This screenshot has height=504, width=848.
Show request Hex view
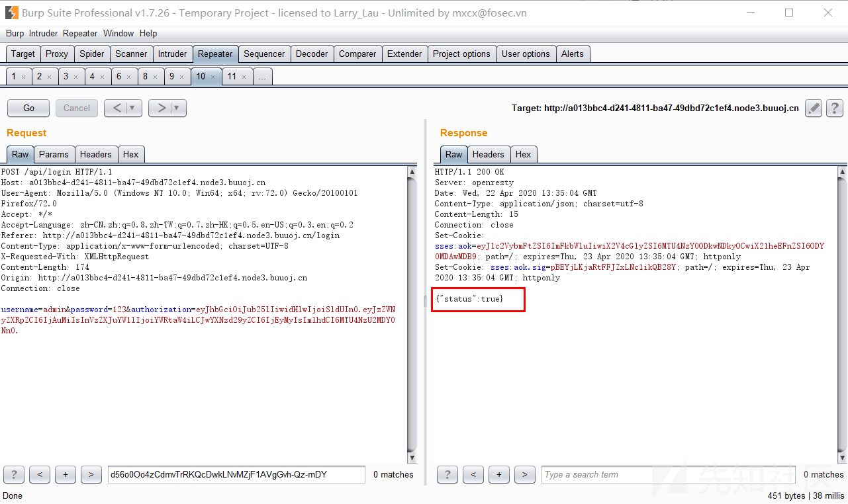pos(131,154)
